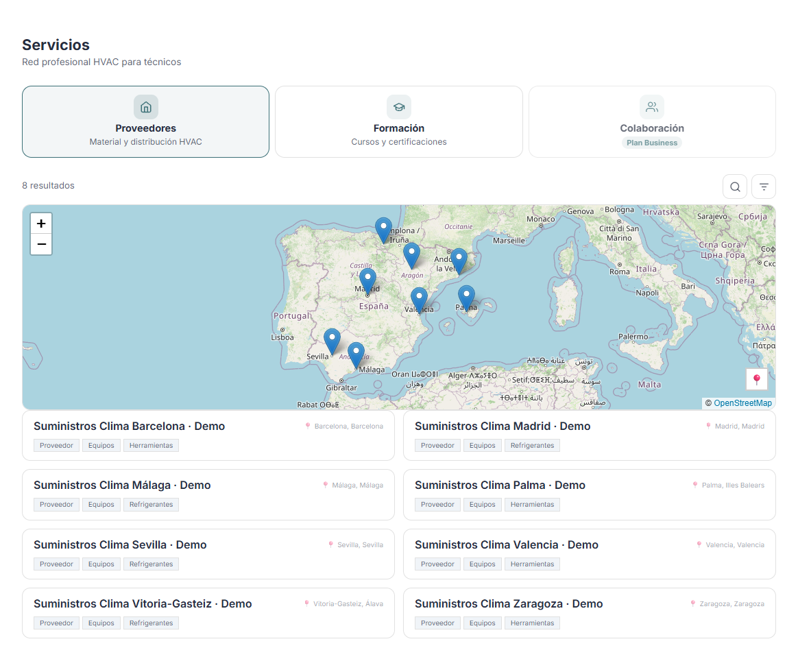Click the Madrid, Madrid location label
Image resolution: width=798 pixels, height=672 pixels.
(740, 427)
